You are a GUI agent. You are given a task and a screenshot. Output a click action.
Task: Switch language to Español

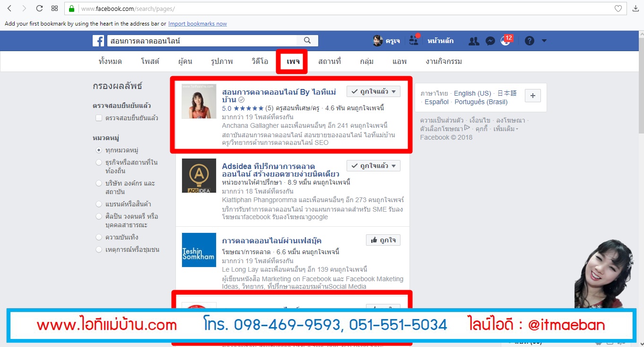[x=436, y=102]
